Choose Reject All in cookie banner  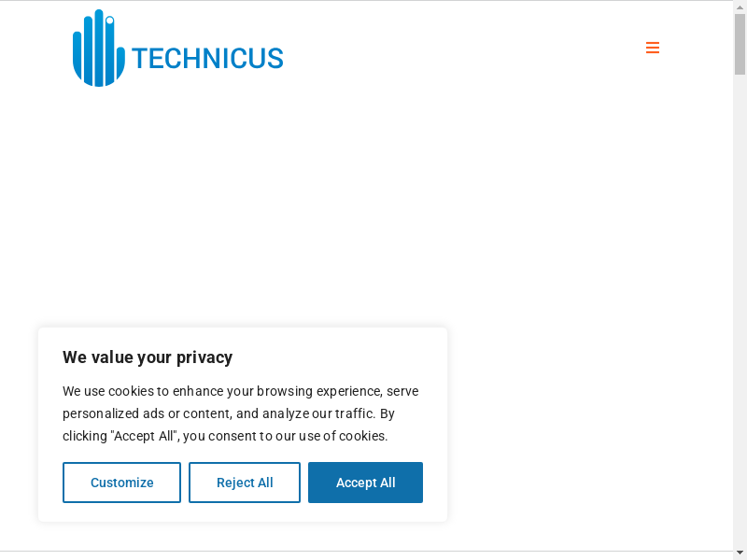click(245, 483)
